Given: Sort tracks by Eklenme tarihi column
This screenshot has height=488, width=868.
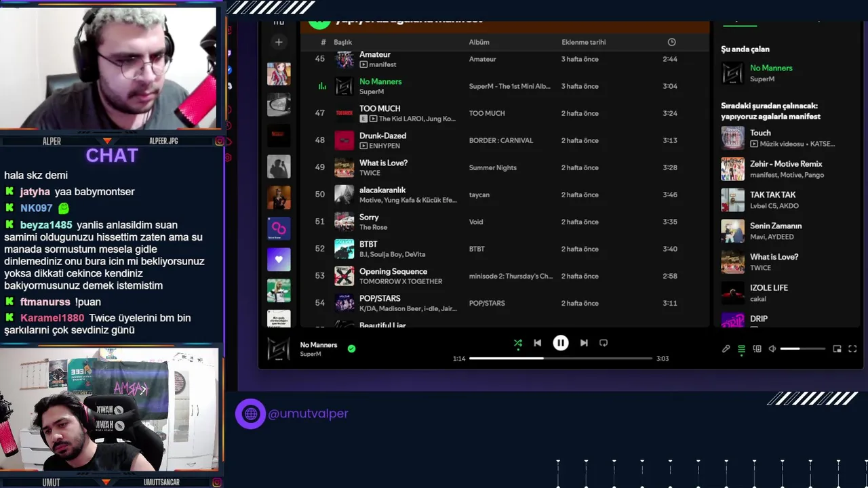Looking at the screenshot, I should coord(583,42).
